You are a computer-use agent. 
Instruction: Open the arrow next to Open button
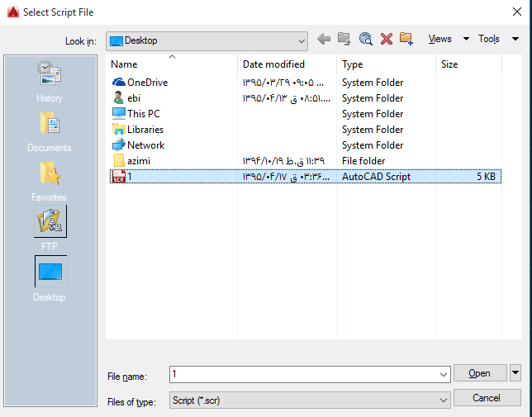pos(515,373)
